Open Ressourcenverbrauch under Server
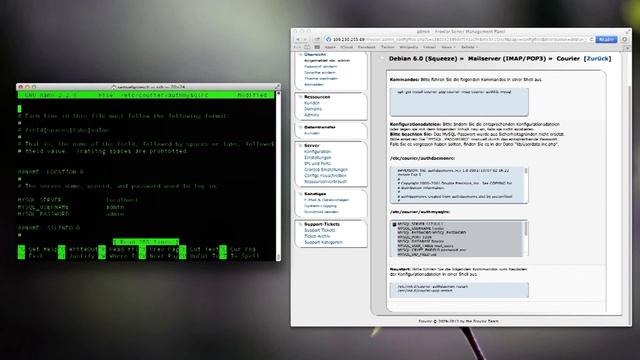640x360 pixels. (325, 181)
